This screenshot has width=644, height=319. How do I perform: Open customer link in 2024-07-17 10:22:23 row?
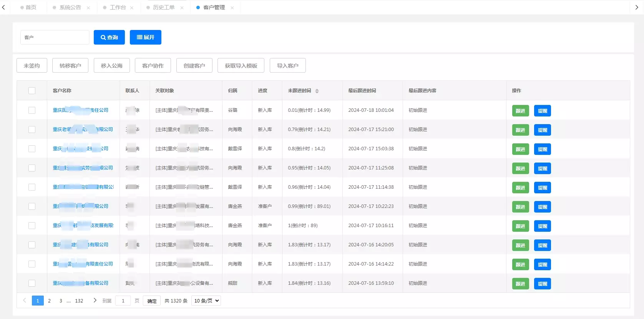80,206
